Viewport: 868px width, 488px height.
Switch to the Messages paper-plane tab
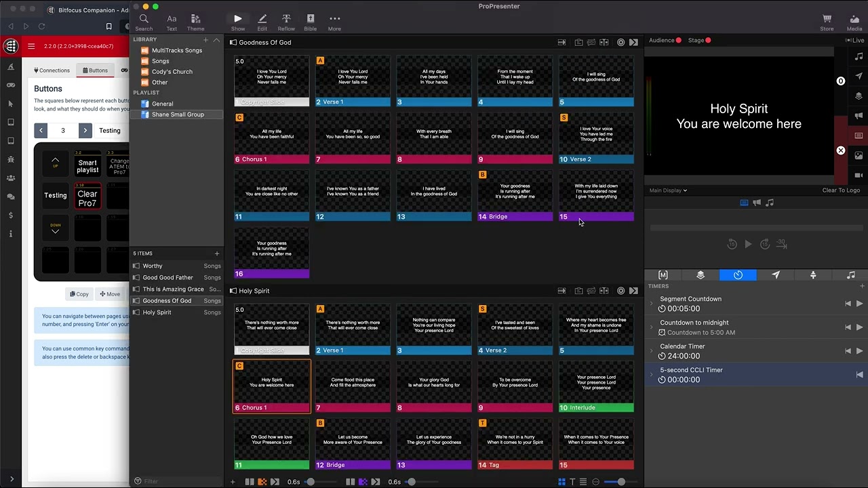click(776, 275)
